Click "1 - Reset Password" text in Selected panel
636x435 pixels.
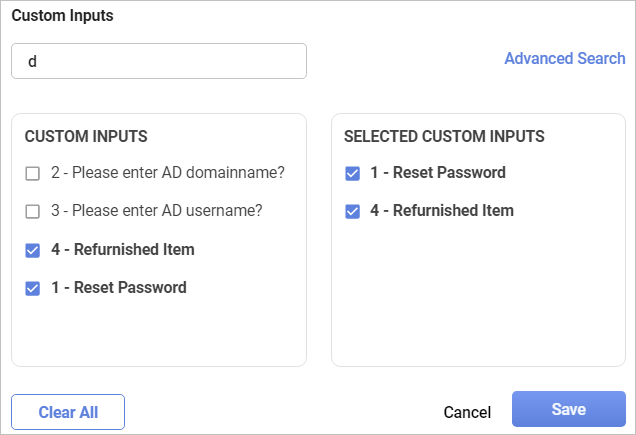[x=438, y=173]
